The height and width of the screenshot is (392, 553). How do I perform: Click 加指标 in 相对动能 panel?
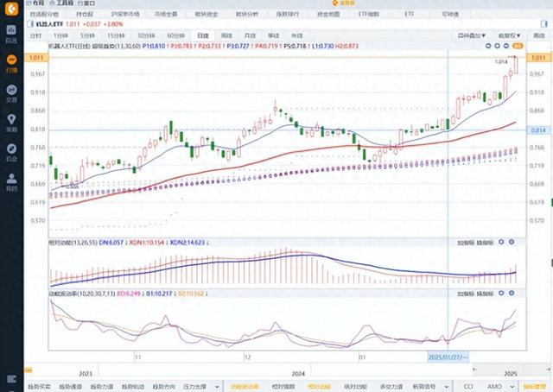(466, 243)
